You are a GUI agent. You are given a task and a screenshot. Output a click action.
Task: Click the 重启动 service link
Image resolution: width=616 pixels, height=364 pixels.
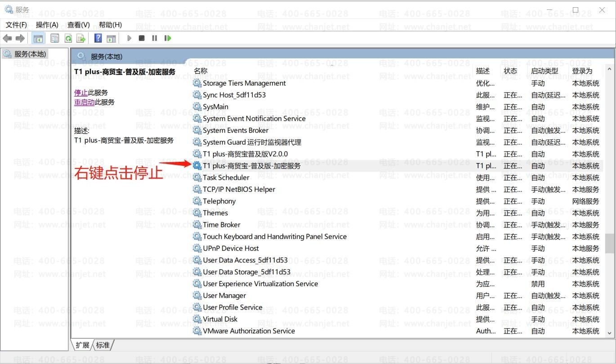[85, 102]
